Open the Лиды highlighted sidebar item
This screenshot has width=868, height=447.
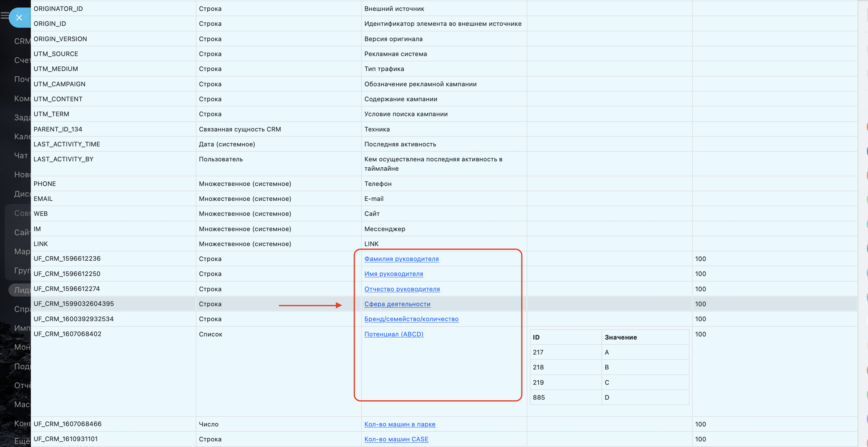[21, 290]
